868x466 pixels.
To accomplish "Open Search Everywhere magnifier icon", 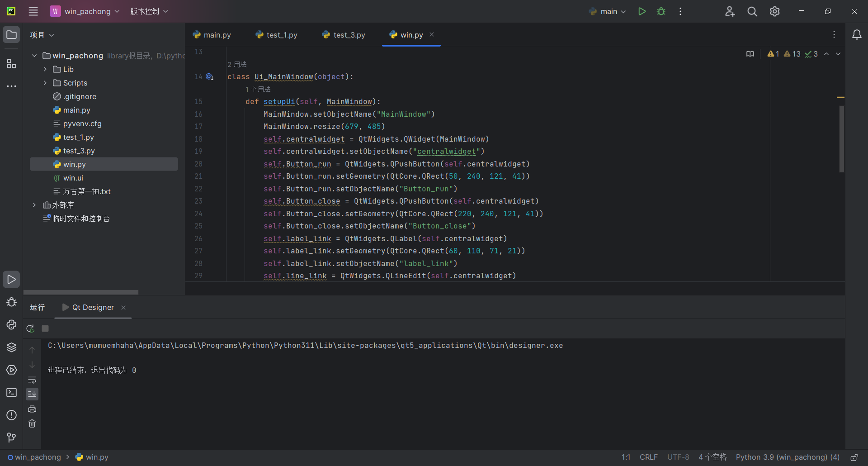I will [x=752, y=11].
